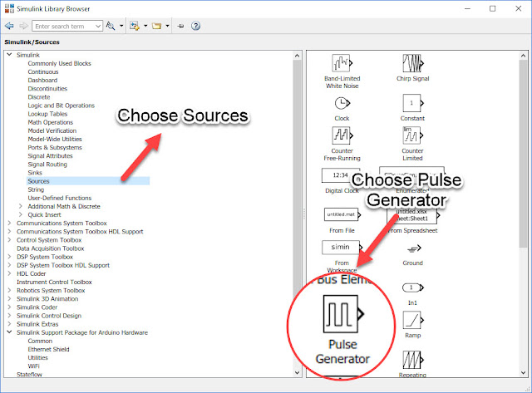The width and height of the screenshot is (532, 393).
Task: Select the WiFi library
Action: pos(33,366)
